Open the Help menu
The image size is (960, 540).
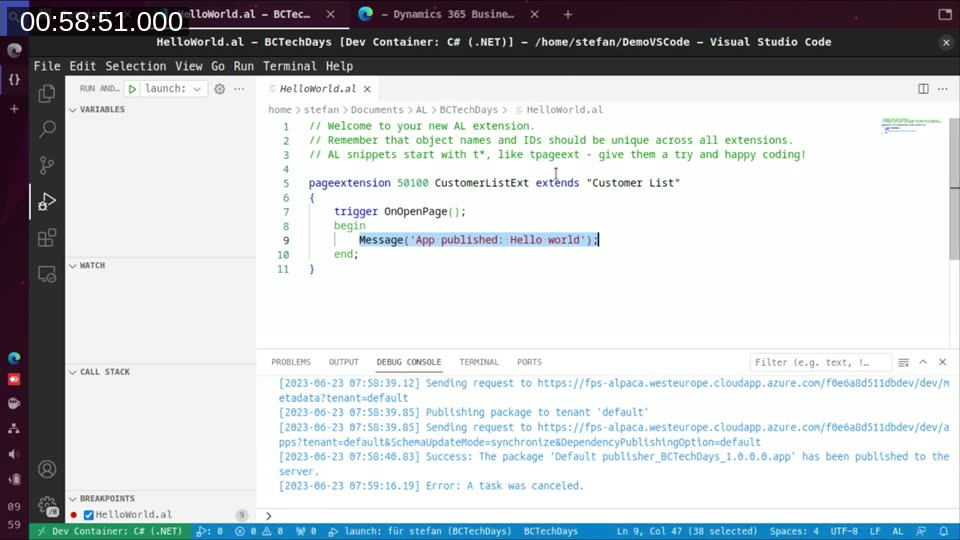[339, 66]
